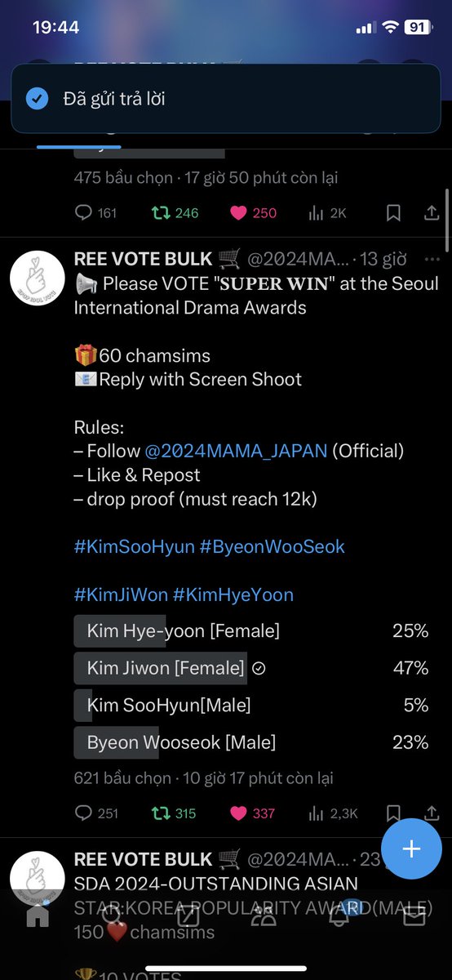
Task: Select poll option Kim Jiwon [Female]
Action: pos(251,668)
